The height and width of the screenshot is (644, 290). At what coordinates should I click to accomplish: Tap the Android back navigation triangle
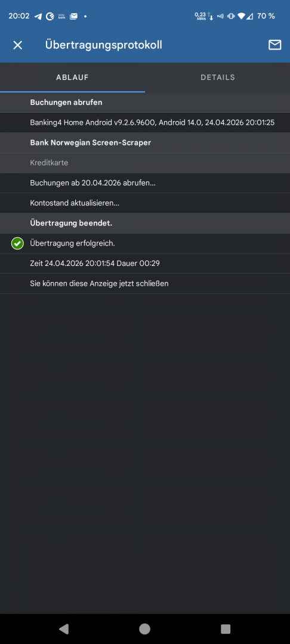pyautogui.click(x=64, y=629)
